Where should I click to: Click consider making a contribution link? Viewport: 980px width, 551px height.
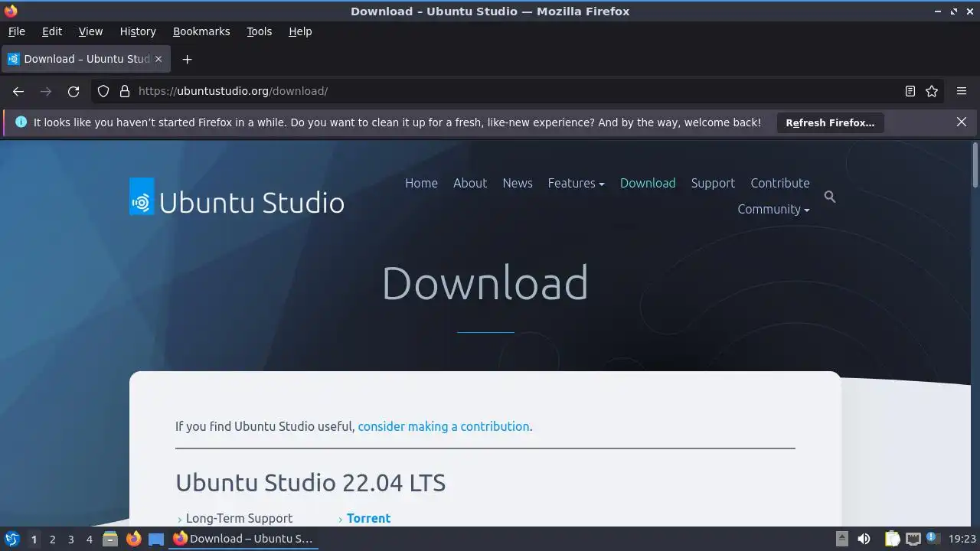(443, 426)
